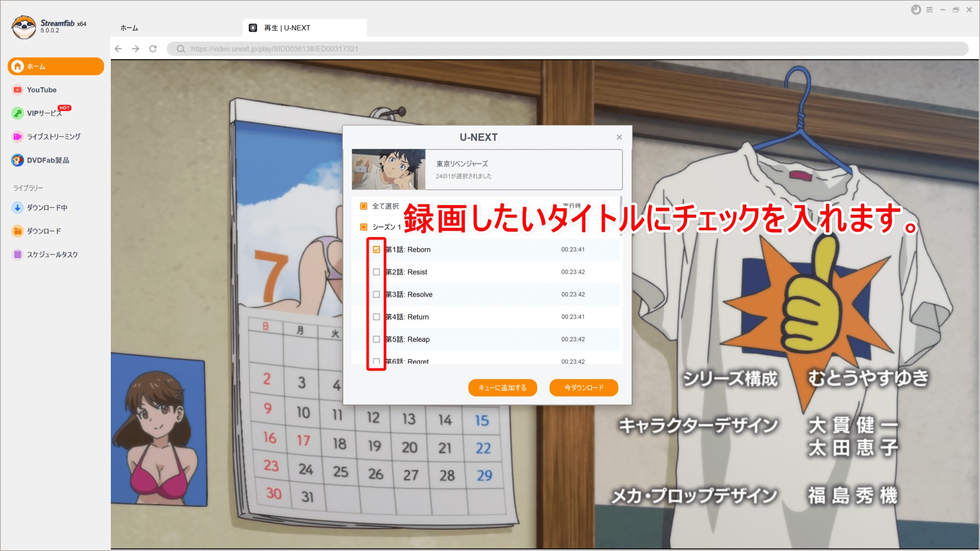Click the U-NEXT tab favicon
This screenshot has width=980, height=551.
click(x=253, y=28)
